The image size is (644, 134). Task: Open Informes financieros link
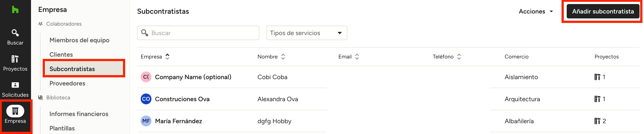coord(79,114)
